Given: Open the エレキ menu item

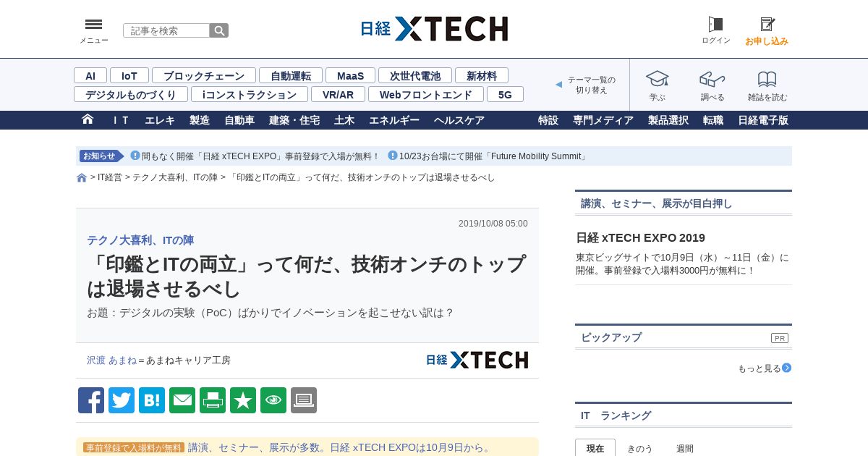Looking at the screenshot, I should coord(160,120).
